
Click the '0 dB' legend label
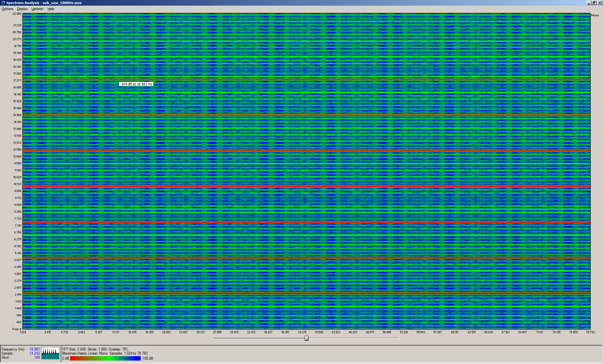(x=66, y=358)
